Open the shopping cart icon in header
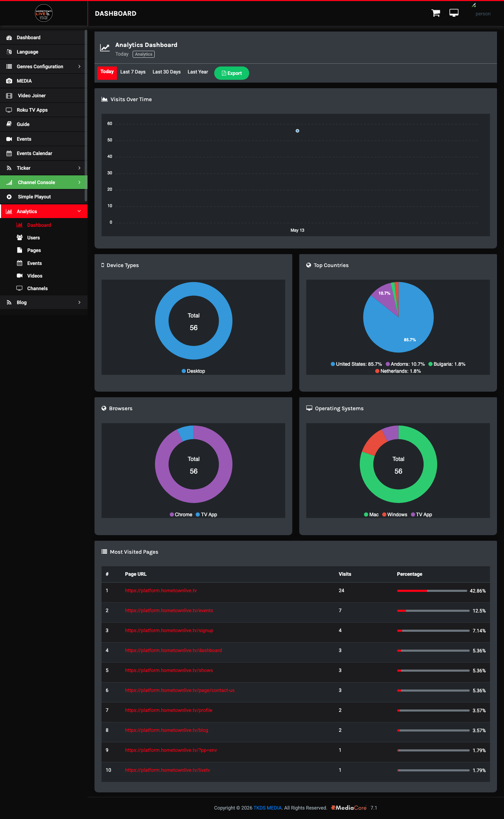This screenshot has height=819, width=504. 436,13
